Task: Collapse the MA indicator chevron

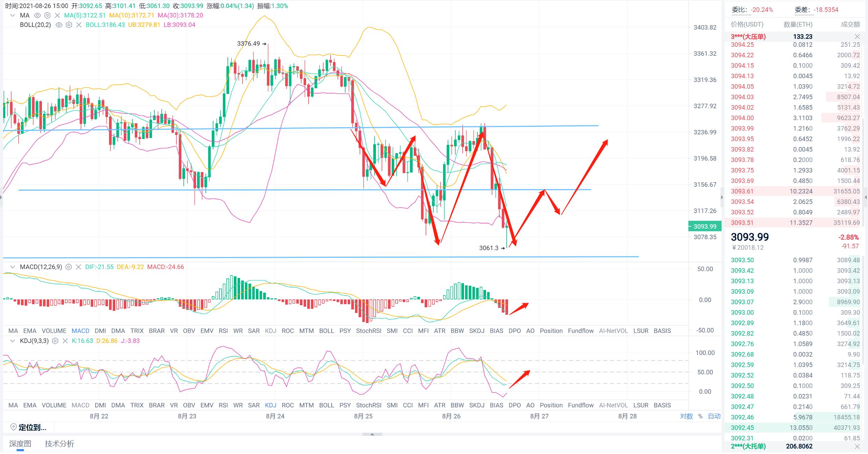Action: [x=13, y=15]
